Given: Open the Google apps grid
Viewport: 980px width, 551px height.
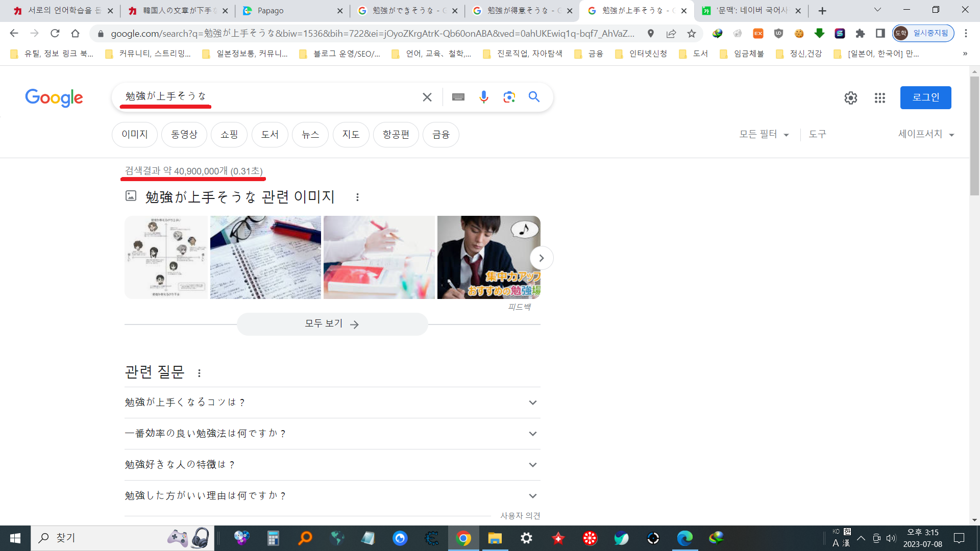Looking at the screenshot, I should [x=879, y=98].
